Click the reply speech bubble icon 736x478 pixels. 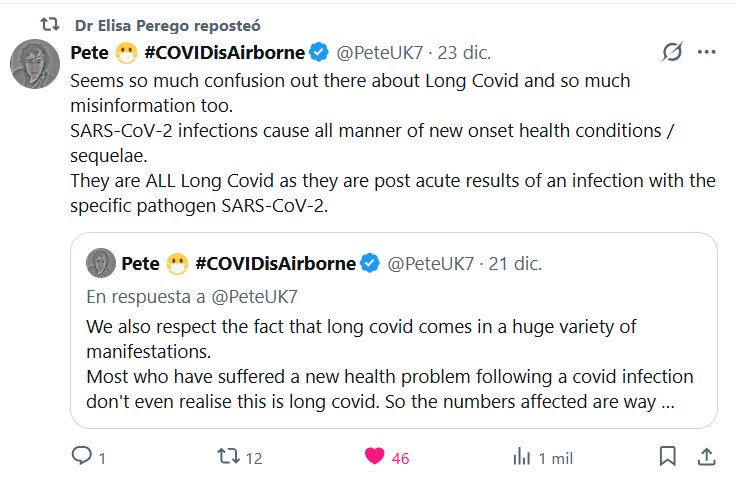click(82, 457)
